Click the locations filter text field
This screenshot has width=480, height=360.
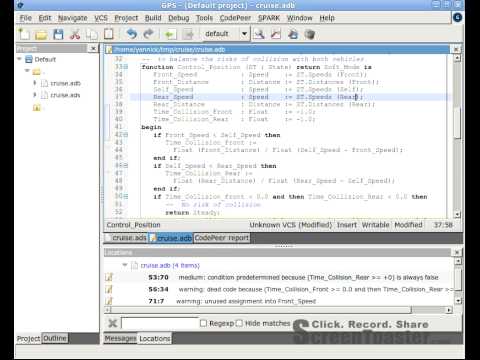[x=160, y=323]
